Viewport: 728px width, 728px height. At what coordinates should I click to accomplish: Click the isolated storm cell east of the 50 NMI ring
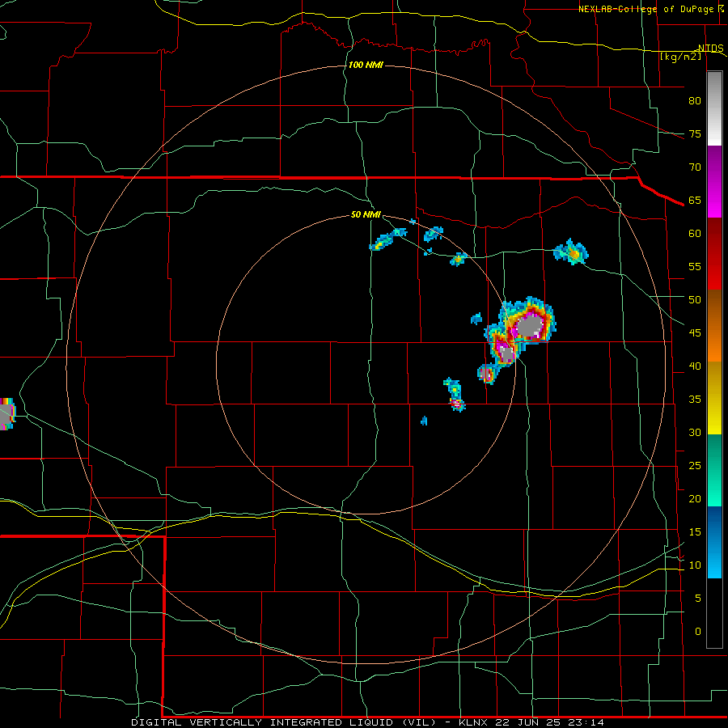pos(572,252)
